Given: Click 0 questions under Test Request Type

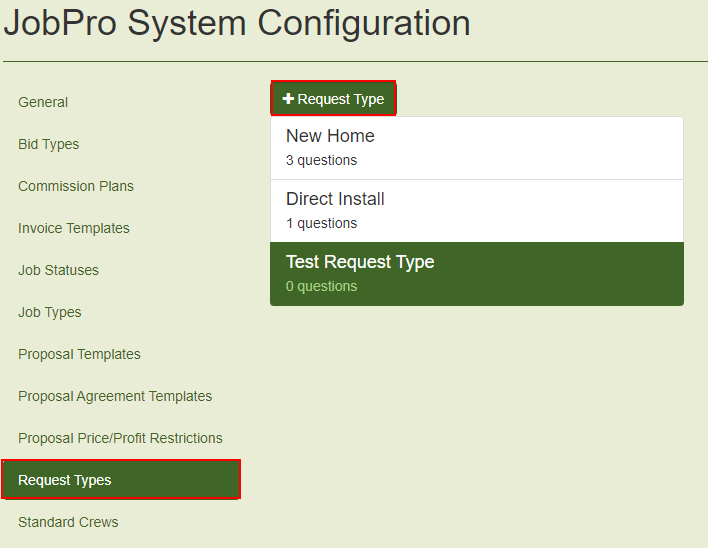Looking at the screenshot, I should [x=321, y=286].
